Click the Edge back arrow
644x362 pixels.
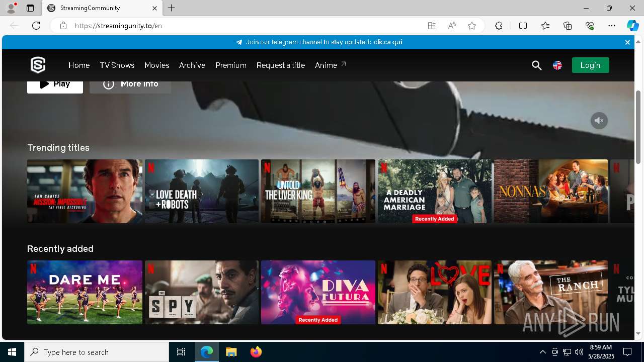(x=14, y=26)
